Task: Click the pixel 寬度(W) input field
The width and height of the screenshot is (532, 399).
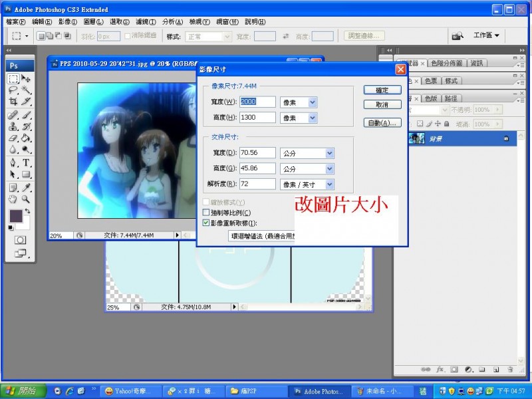Action: tap(257, 102)
